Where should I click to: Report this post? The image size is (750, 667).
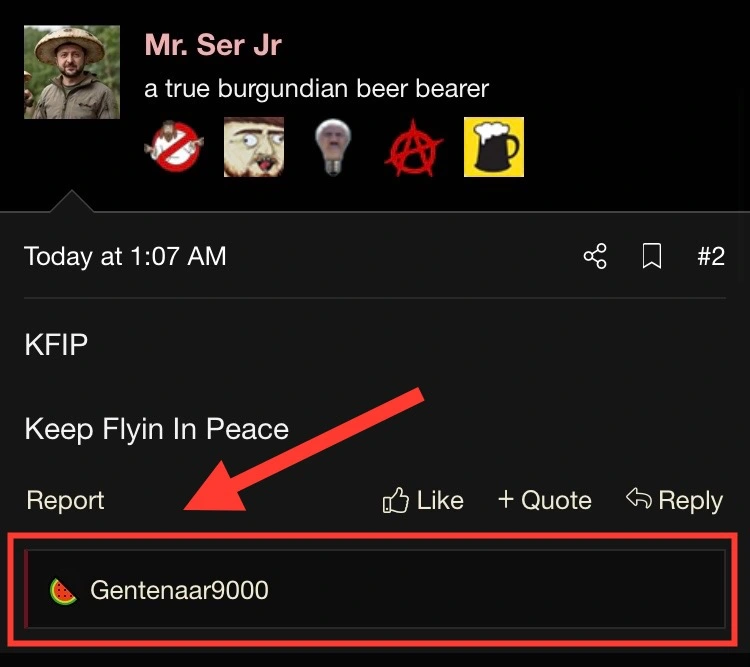tap(65, 500)
